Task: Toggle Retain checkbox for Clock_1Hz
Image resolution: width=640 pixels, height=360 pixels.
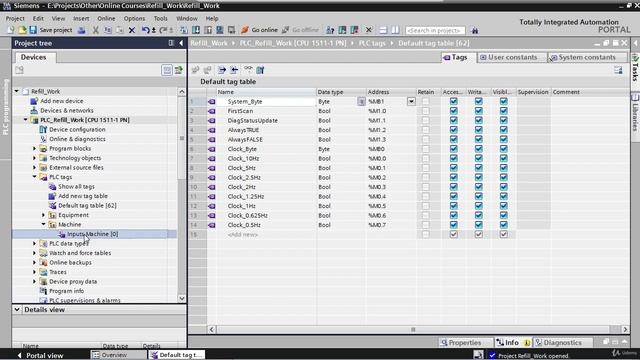Action: click(426, 206)
